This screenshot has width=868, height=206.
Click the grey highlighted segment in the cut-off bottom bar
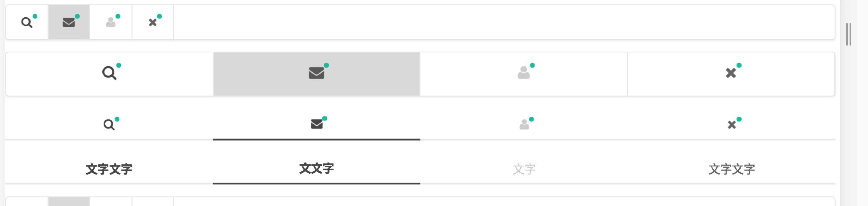[69, 202]
